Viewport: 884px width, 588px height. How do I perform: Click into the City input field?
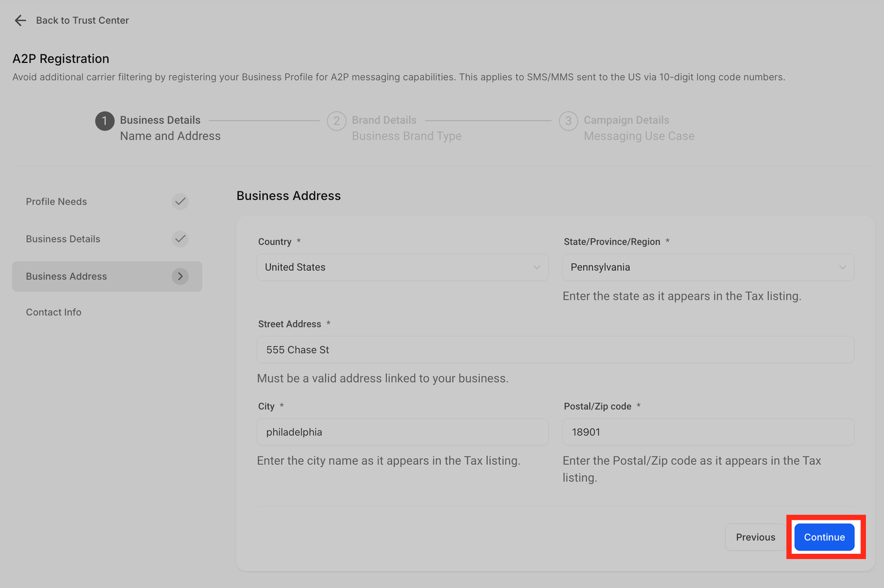coord(402,432)
